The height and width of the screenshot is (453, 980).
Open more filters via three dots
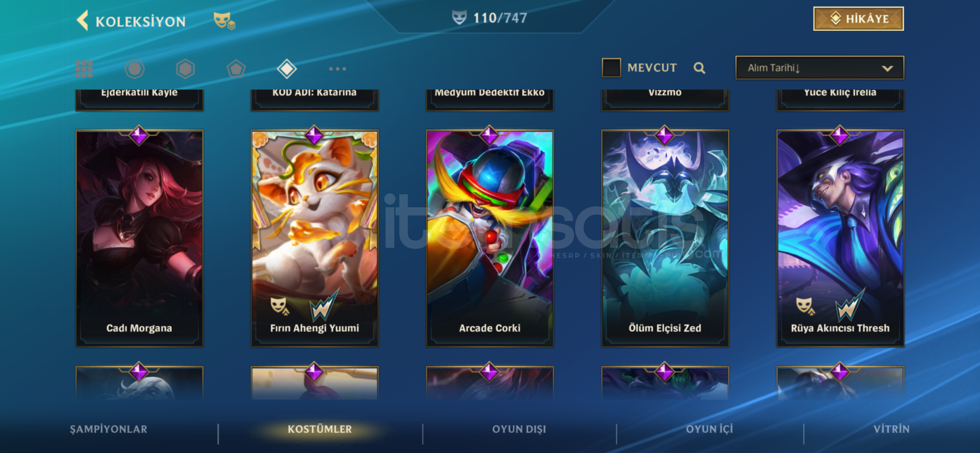click(x=338, y=69)
